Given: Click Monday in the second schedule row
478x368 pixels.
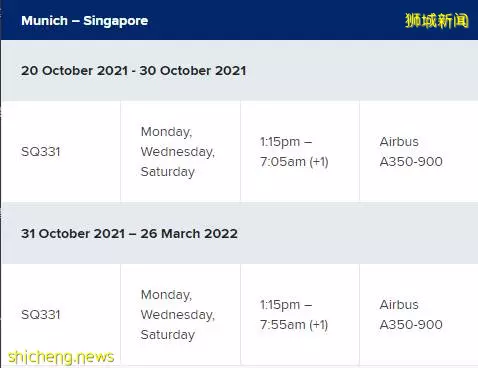Looking at the screenshot, I should (166, 295).
